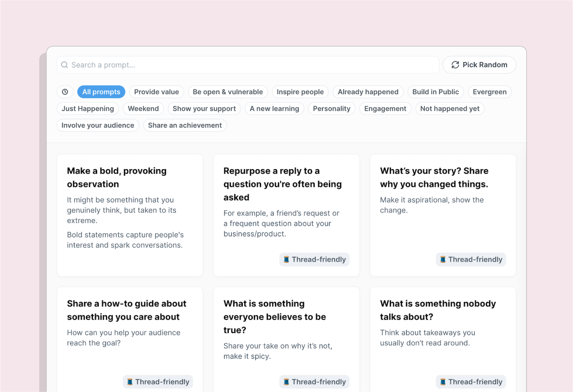
Task: Select the Share an achievement filter
Action: point(185,125)
